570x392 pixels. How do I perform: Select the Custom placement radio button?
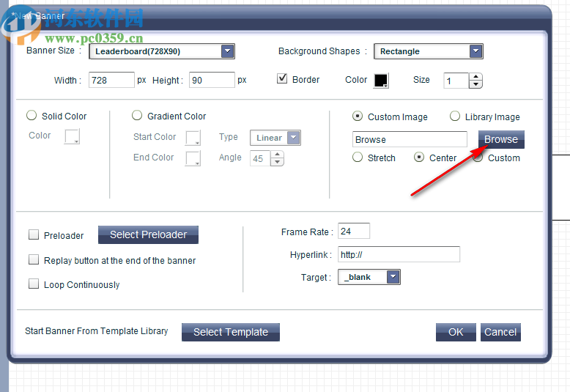click(478, 158)
